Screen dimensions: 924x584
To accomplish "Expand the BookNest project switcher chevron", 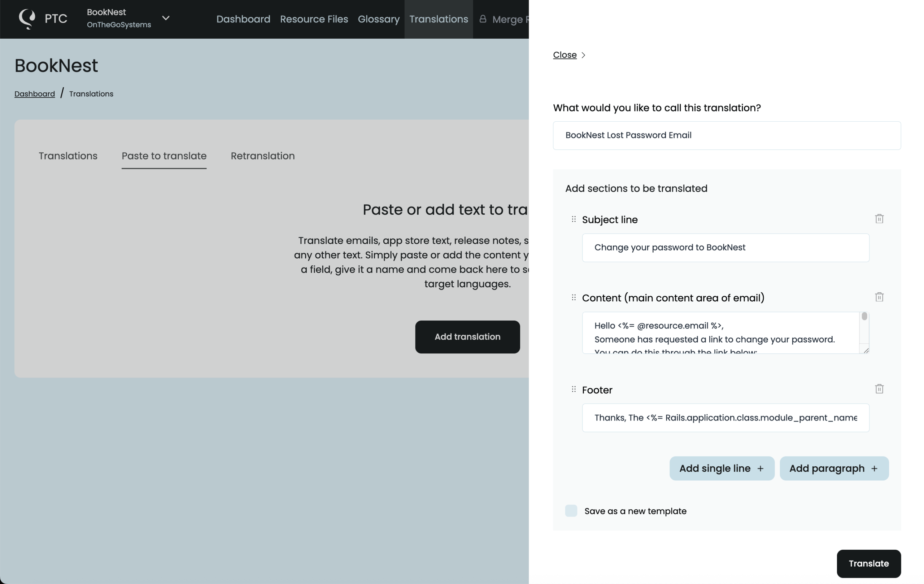I will click(166, 18).
